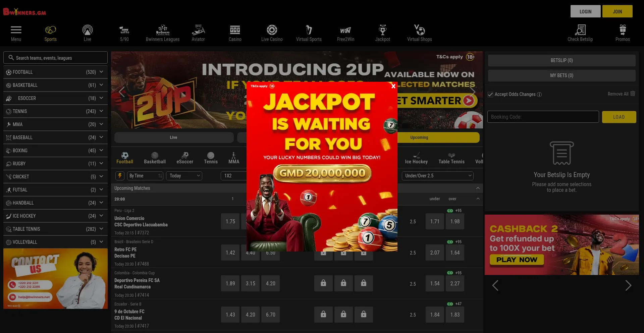
Task: Collapse the 20:00 time group
Action: coord(478,199)
